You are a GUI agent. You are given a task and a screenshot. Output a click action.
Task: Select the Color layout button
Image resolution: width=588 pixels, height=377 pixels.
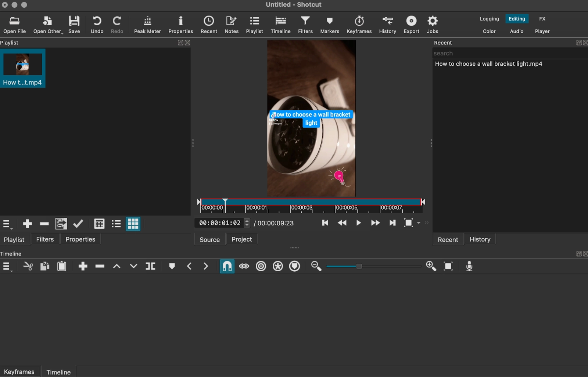(489, 31)
